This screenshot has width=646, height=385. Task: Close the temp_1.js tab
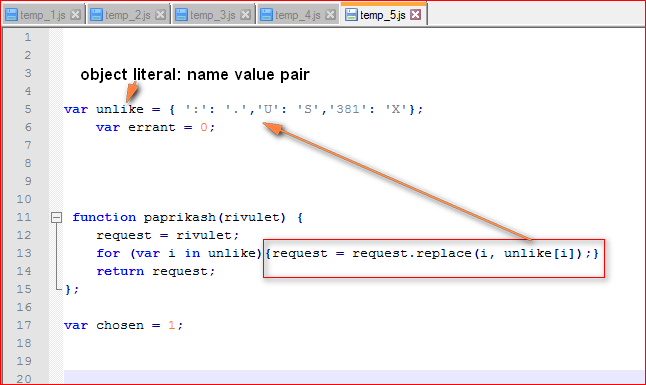click(x=75, y=15)
